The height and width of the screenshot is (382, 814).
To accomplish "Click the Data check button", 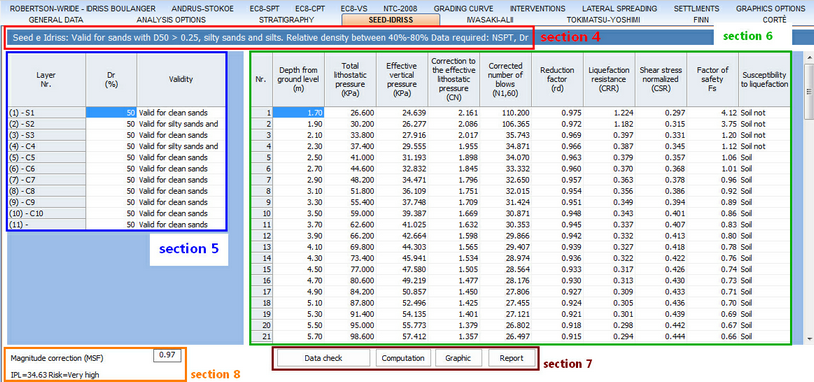I will 323,358.
